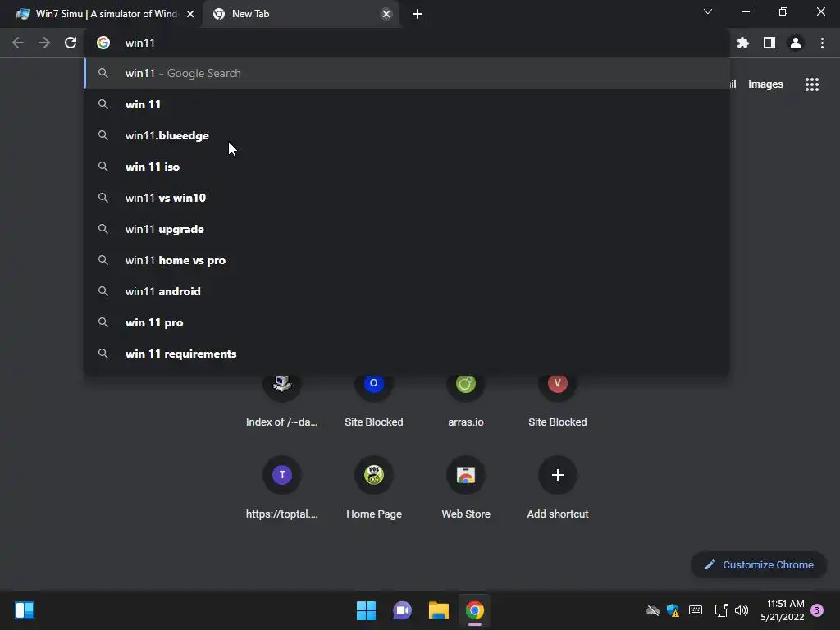The image size is (840, 630).
Task: Reload the current page
Action: click(x=71, y=43)
